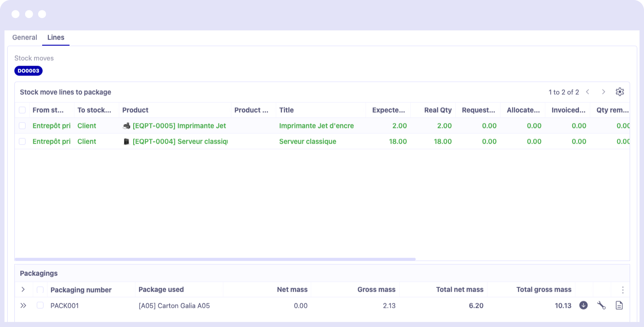The width and height of the screenshot is (644, 327).
Task: Click the horizontal scrollbar under stock move lines
Action: click(215, 259)
